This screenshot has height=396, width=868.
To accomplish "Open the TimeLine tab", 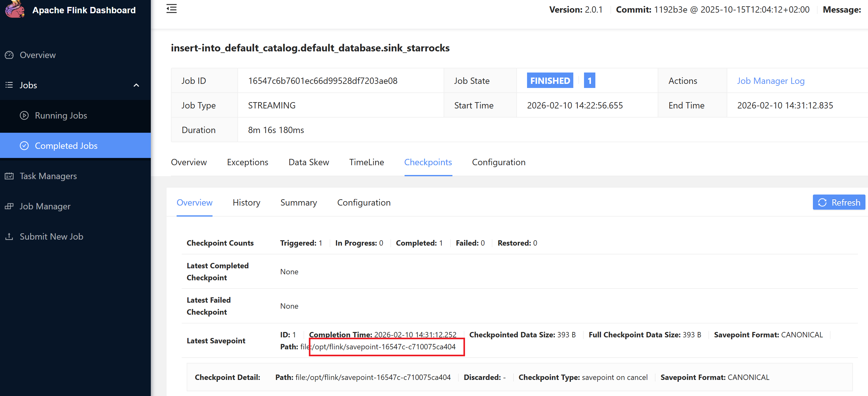I will [366, 162].
